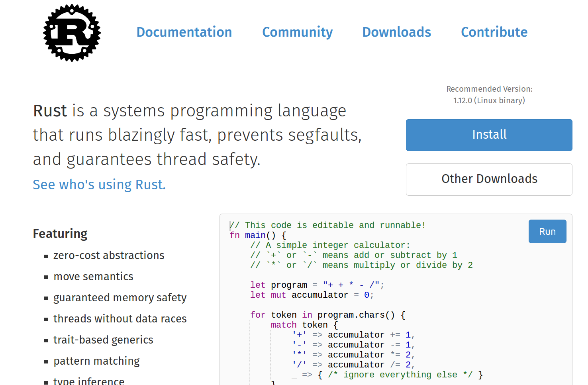Click the let mut accumulator line

312,295
